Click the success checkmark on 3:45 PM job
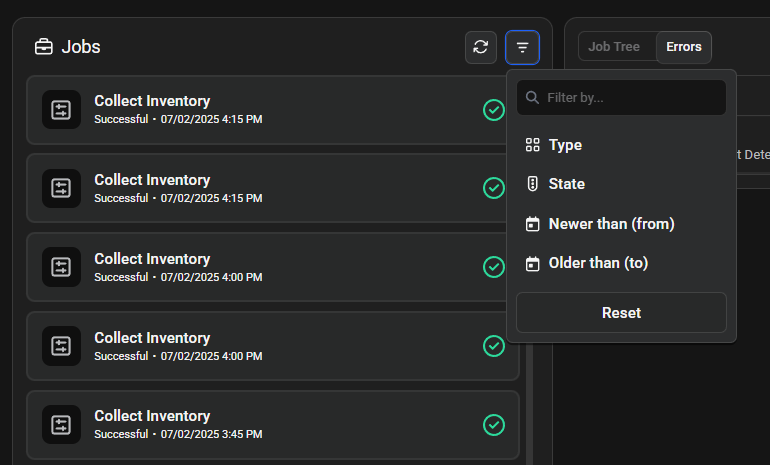The height and width of the screenshot is (465, 770). (x=493, y=424)
